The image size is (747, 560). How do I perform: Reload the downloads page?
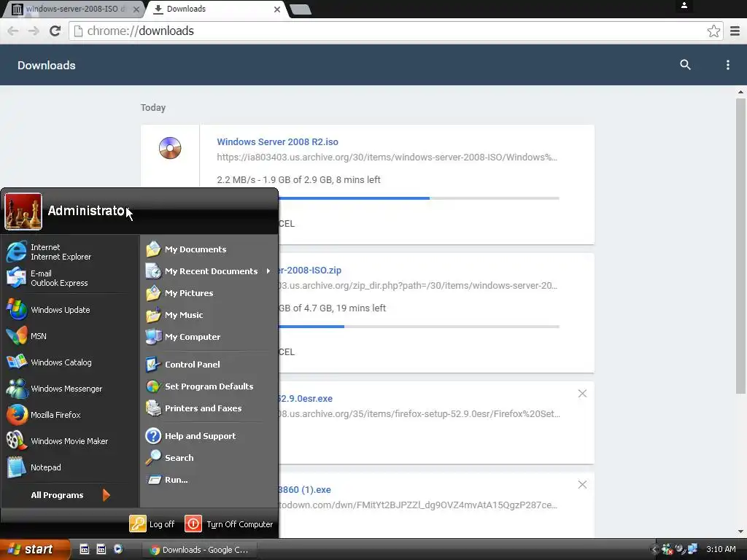(x=55, y=31)
